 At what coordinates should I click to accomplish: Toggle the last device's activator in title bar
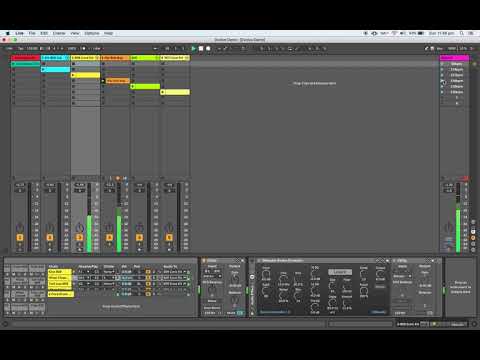pyautogui.click(x=394, y=261)
